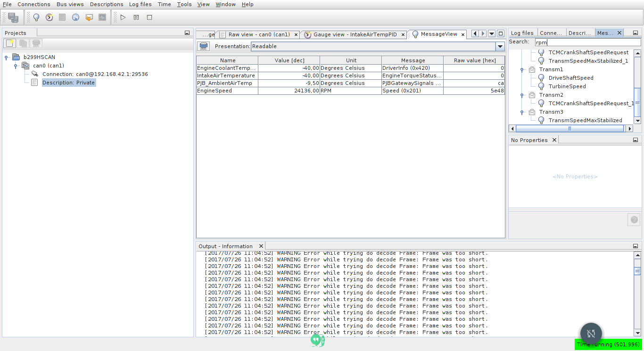The image size is (644, 351).
Task: Open the Presentation dropdown showing Readable
Action: click(x=500, y=46)
